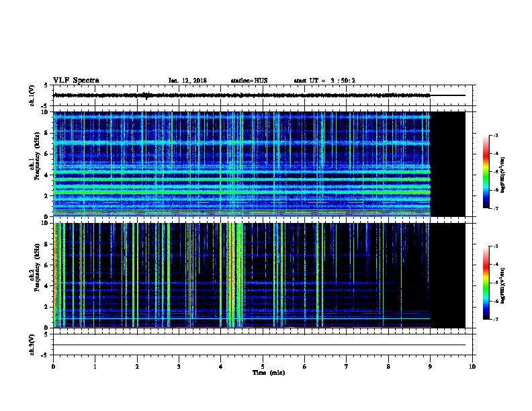This screenshot has height=411, width=532.
Task: Click tick label "5" on the Time axis
Action: [263, 366]
